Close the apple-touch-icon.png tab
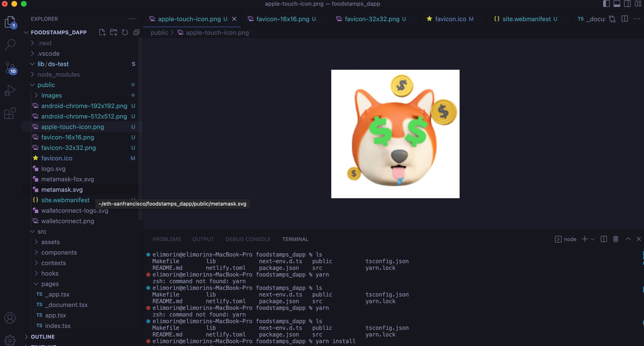 click(234, 19)
